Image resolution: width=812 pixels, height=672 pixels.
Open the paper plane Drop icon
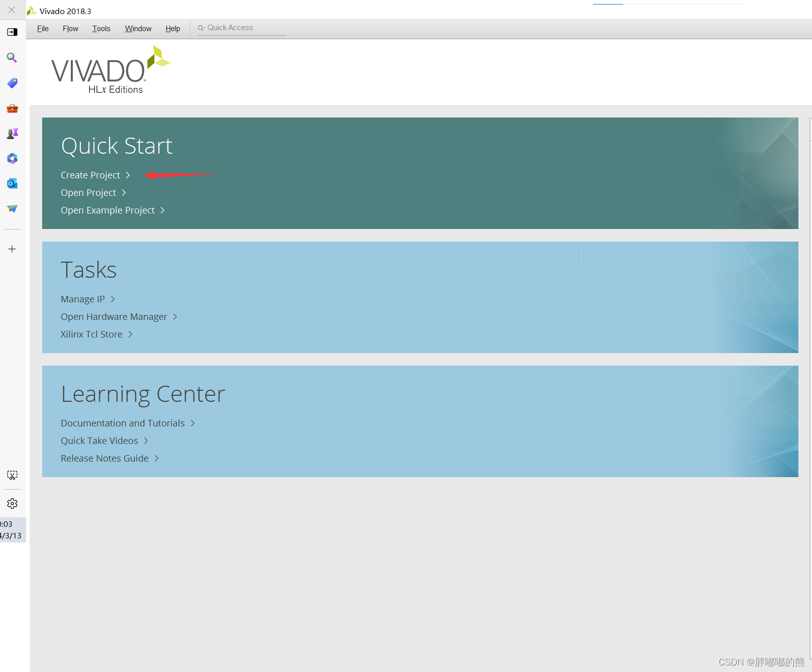[x=12, y=208]
